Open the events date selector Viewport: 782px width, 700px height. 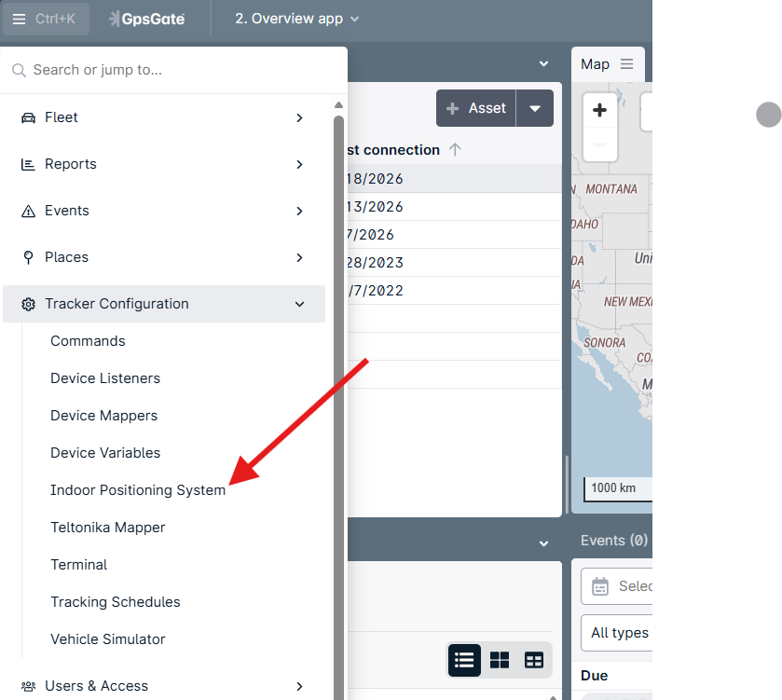[x=617, y=586]
